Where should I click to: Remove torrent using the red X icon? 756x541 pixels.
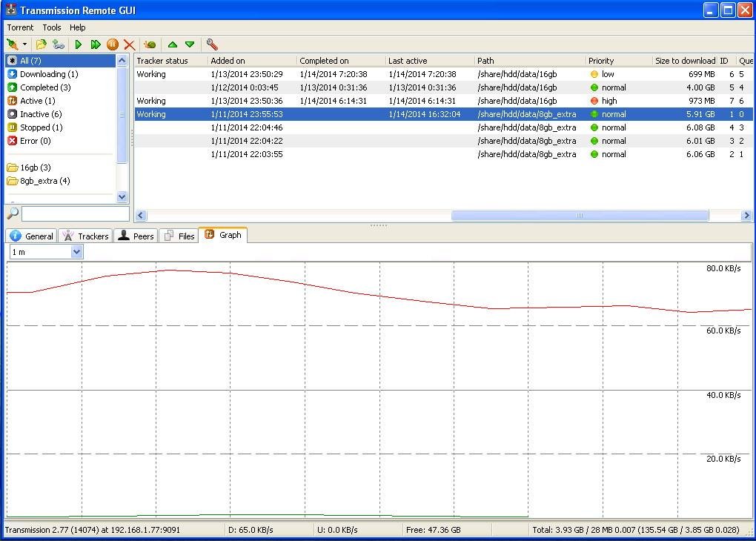coord(129,44)
